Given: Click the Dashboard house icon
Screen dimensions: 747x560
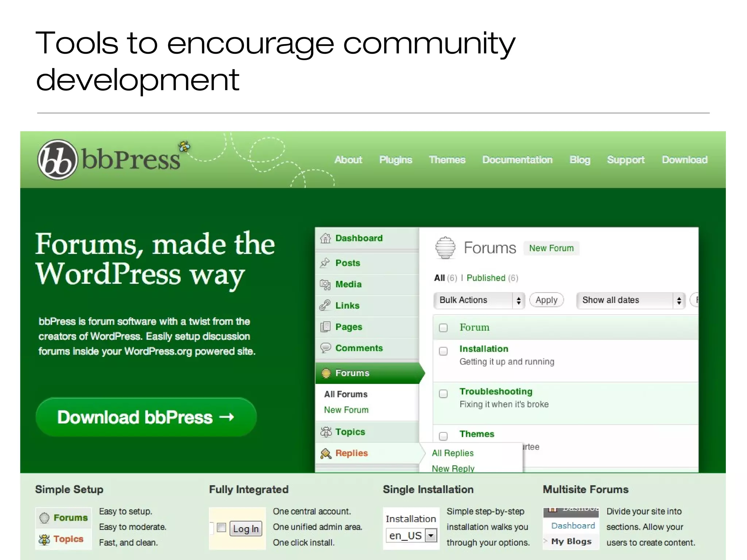Looking at the screenshot, I should (325, 238).
